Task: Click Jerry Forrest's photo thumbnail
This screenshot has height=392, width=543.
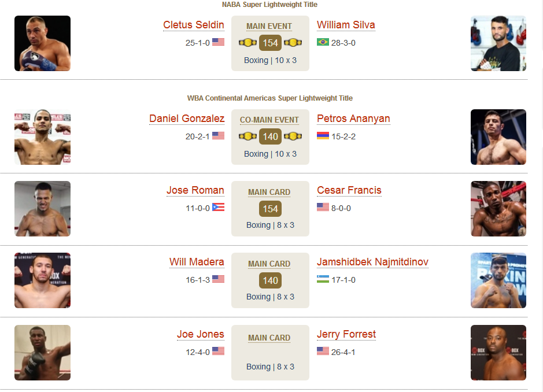Action: (498, 353)
